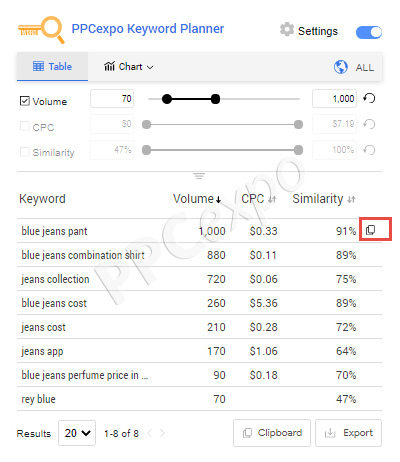This screenshot has width=400, height=462.
Task: Click the PPCexpo key and magnifier logo
Action: 41,29
